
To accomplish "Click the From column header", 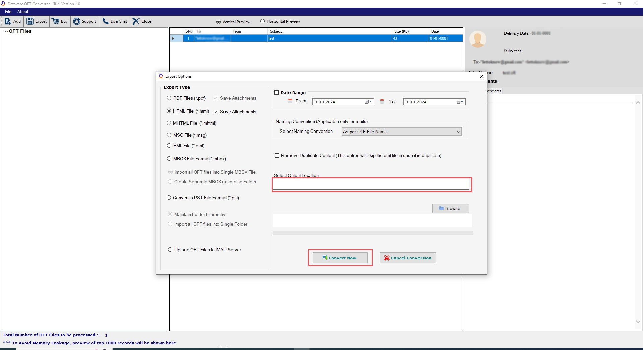I will tap(249, 31).
